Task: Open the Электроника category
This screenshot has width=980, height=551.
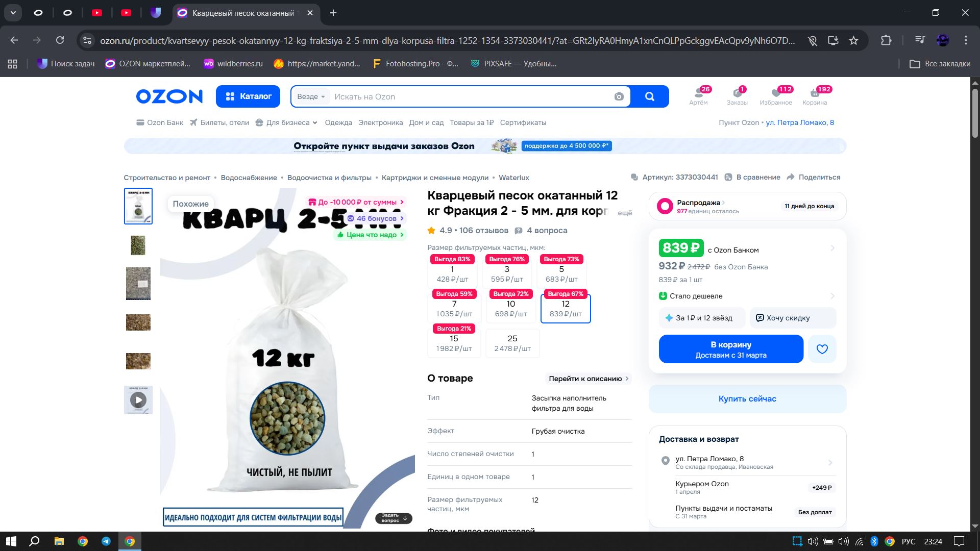Action: (x=380, y=122)
